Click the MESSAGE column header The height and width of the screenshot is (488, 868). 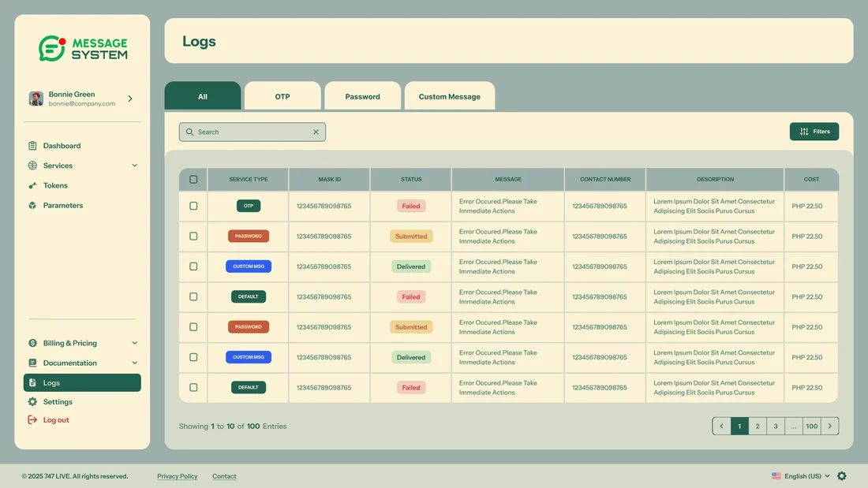(508, 179)
